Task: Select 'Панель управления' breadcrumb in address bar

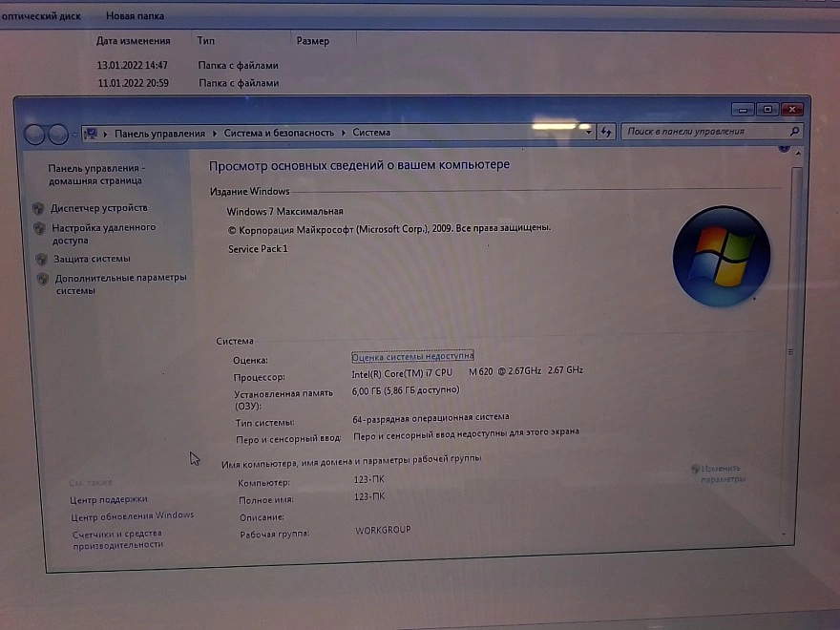Action: coord(159,134)
